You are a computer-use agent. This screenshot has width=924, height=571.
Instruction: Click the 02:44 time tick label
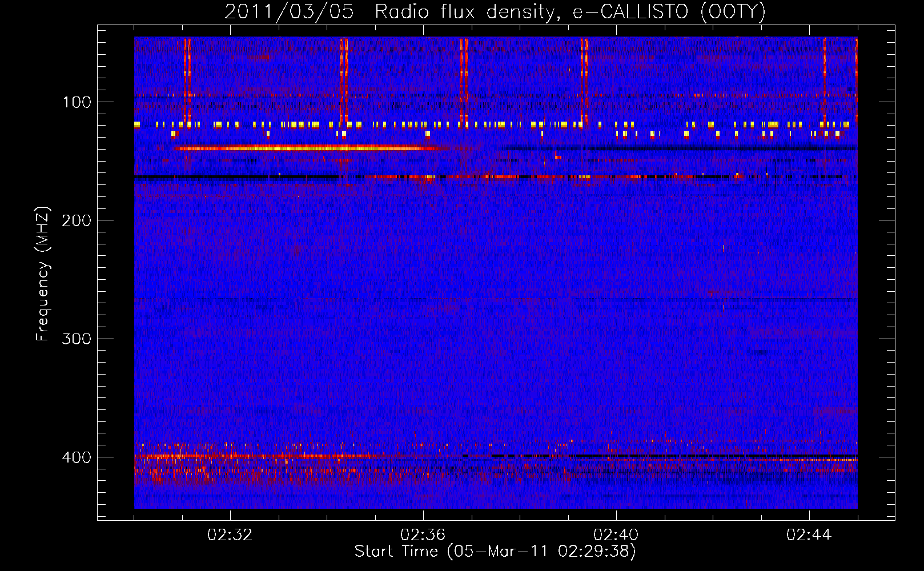click(809, 535)
